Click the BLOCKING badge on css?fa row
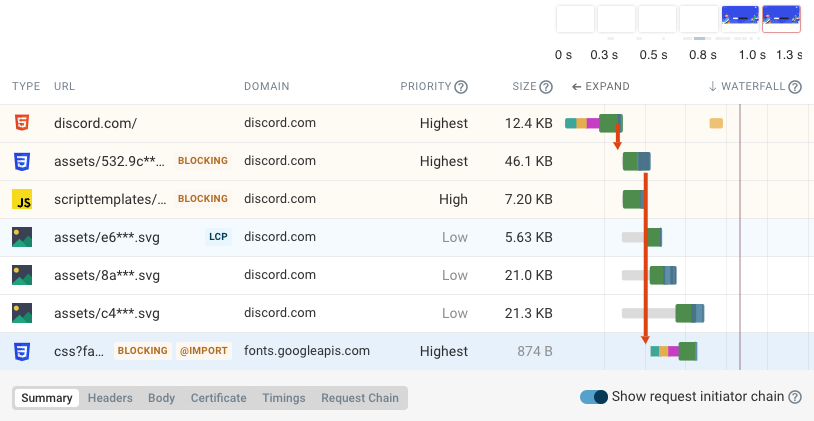The height and width of the screenshot is (421, 814). [x=143, y=351]
